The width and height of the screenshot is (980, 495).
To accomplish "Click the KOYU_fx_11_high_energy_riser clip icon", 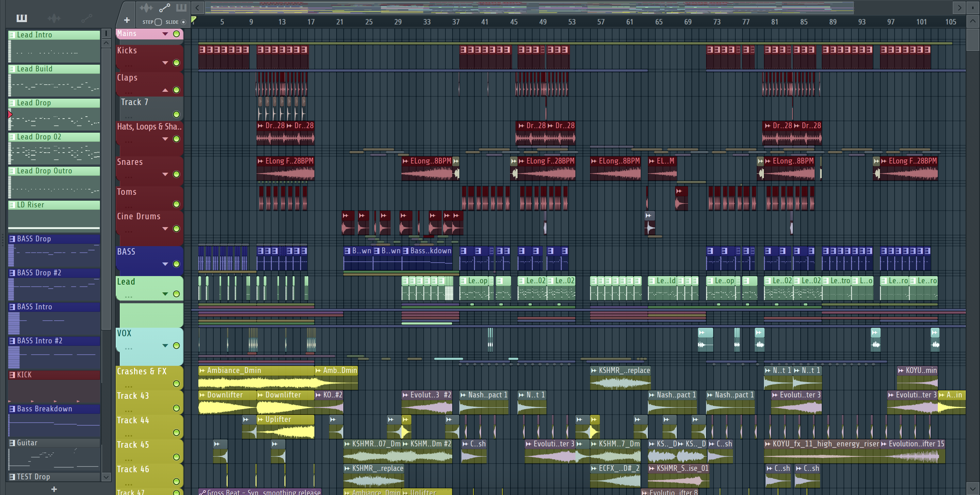I will pyautogui.click(x=768, y=444).
